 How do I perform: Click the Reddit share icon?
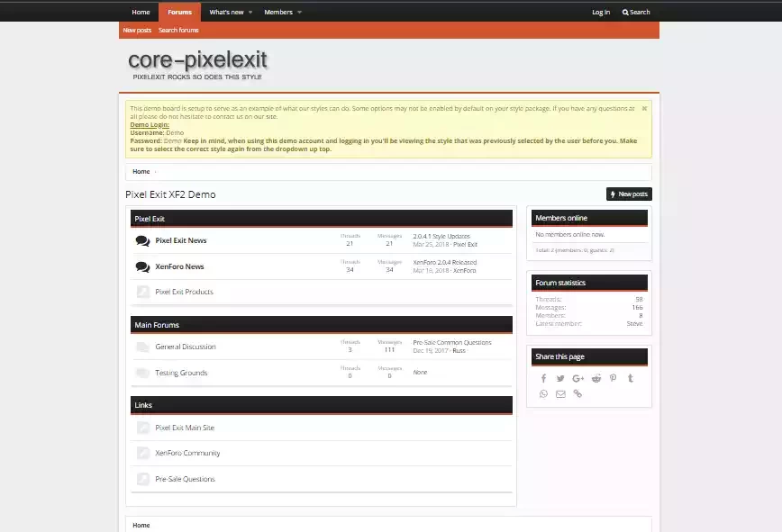[596, 379]
